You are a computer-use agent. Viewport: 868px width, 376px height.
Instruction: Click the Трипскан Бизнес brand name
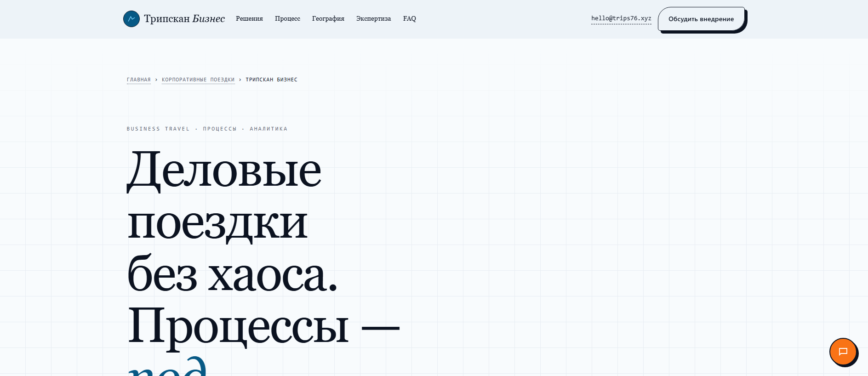184,18
